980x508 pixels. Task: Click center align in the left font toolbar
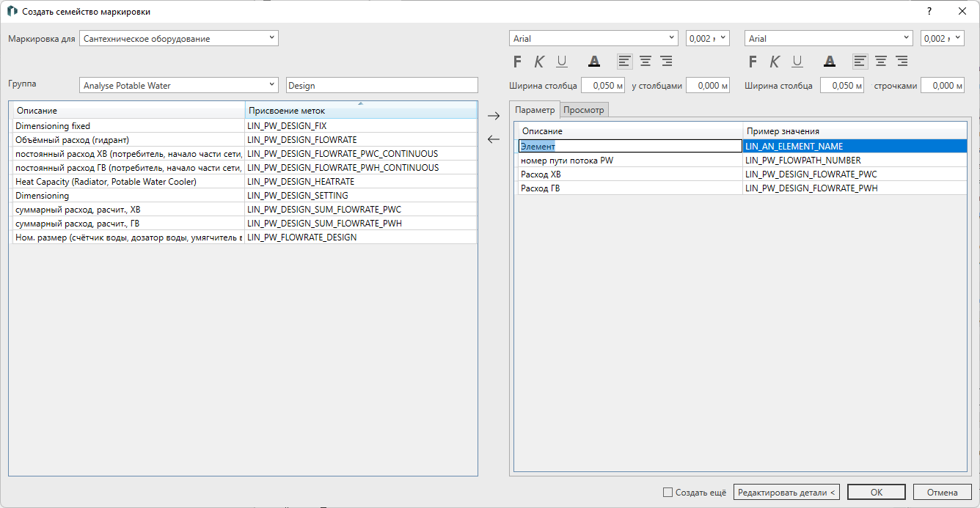point(646,62)
